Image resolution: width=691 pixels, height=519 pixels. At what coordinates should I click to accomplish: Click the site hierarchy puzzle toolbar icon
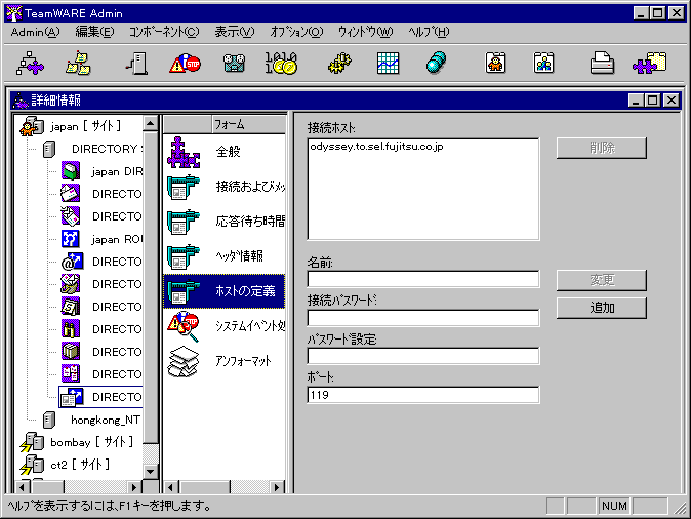pos(30,63)
